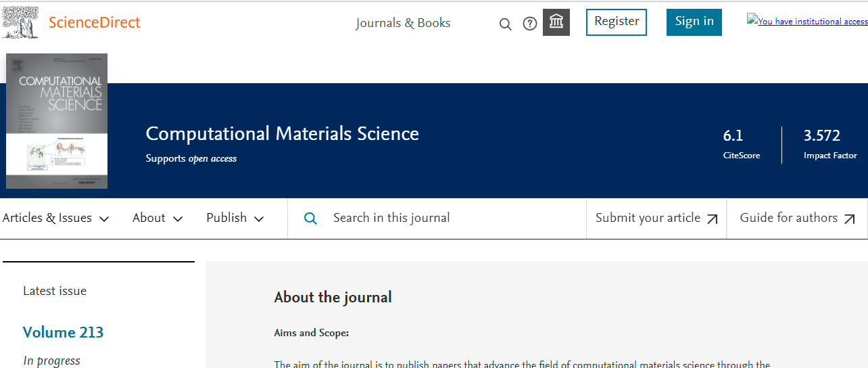Click the institution building icon
Viewport: 868px width, 368px height.
[x=556, y=22]
